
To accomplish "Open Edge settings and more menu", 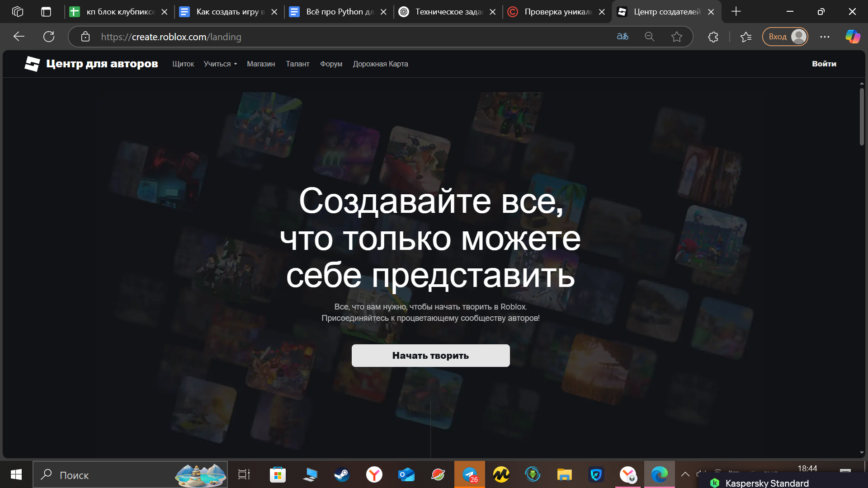I will (825, 37).
